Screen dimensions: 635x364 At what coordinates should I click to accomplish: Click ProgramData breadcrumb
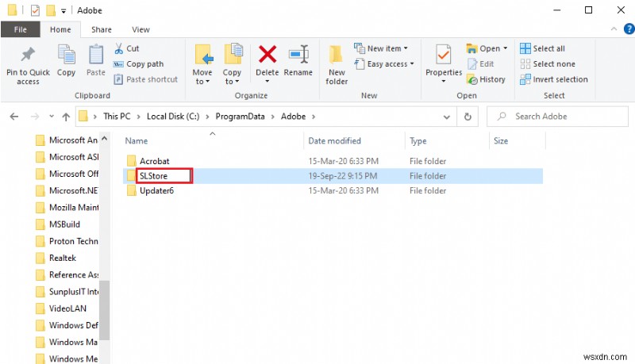(240, 117)
